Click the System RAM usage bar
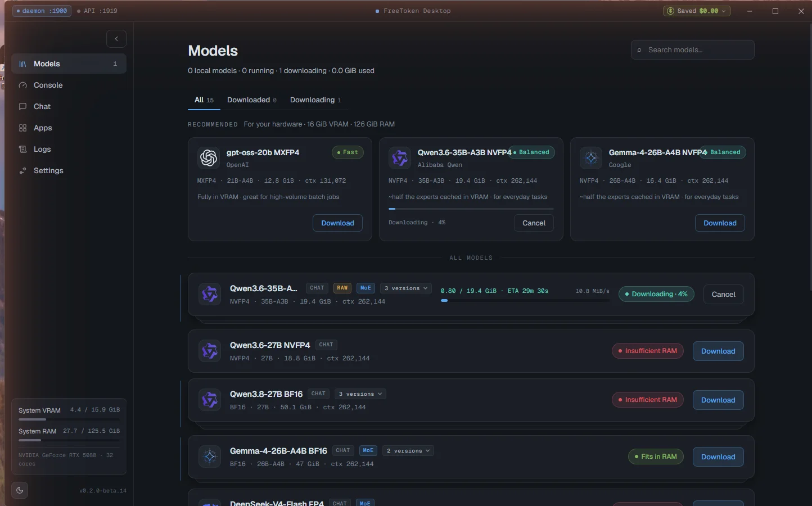 coord(69,440)
